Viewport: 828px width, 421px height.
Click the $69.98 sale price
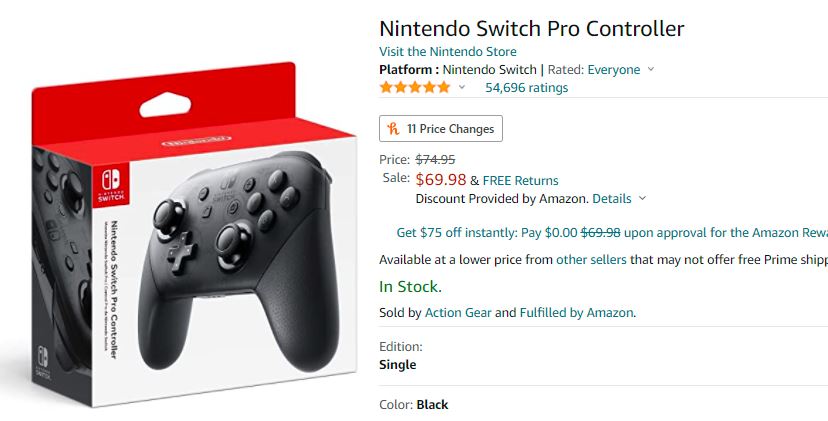(x=441, y=180)
